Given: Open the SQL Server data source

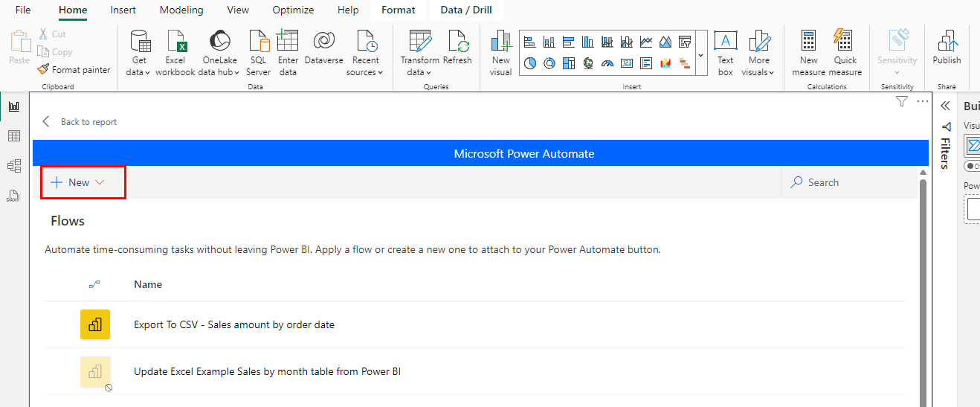Looking at the screenshot, I should pos(258,54).
